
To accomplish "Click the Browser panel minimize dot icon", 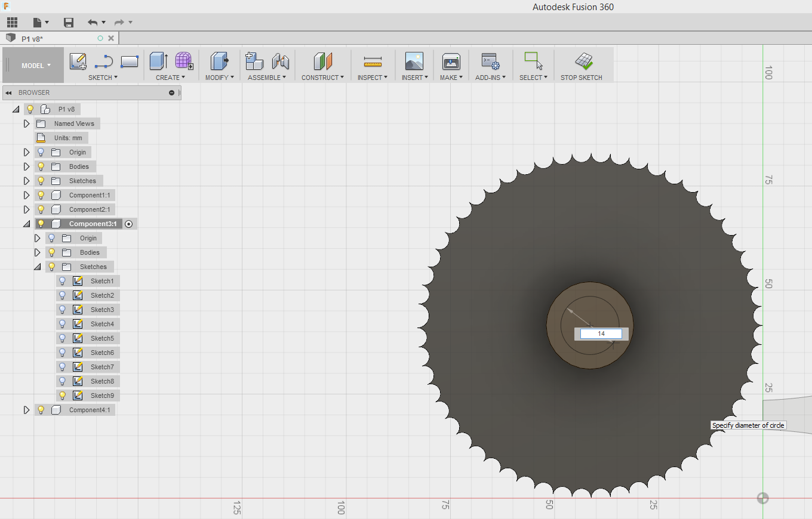I will click(172, 92).
